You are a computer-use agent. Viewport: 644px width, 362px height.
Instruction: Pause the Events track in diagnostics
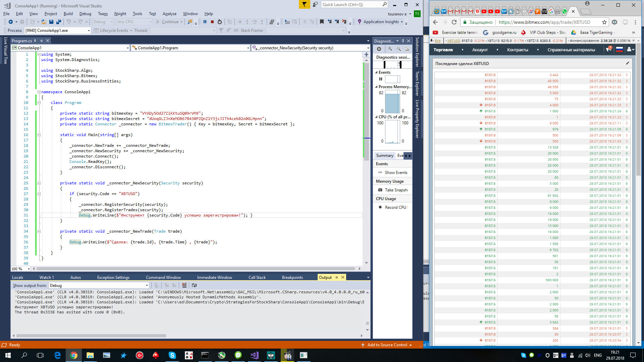pos(381,79)
